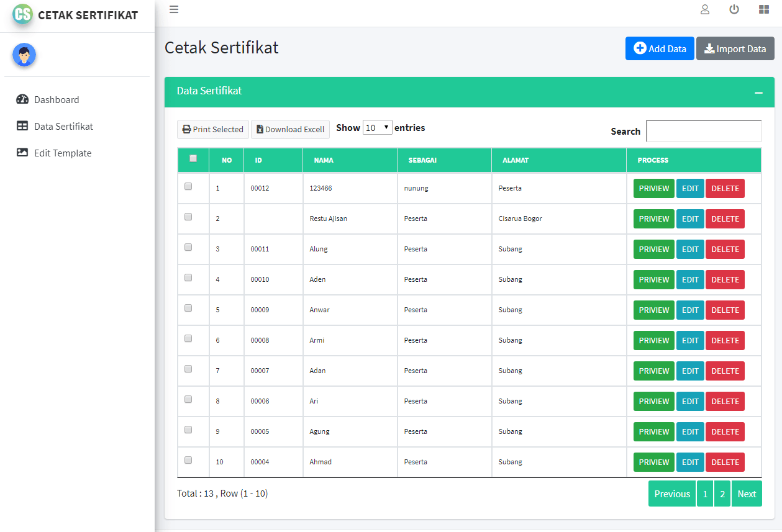The width and height of the screenshot is (782, 532).
Task: Collapse the Data Sertifikat panel
Action: tap(758, 92)
